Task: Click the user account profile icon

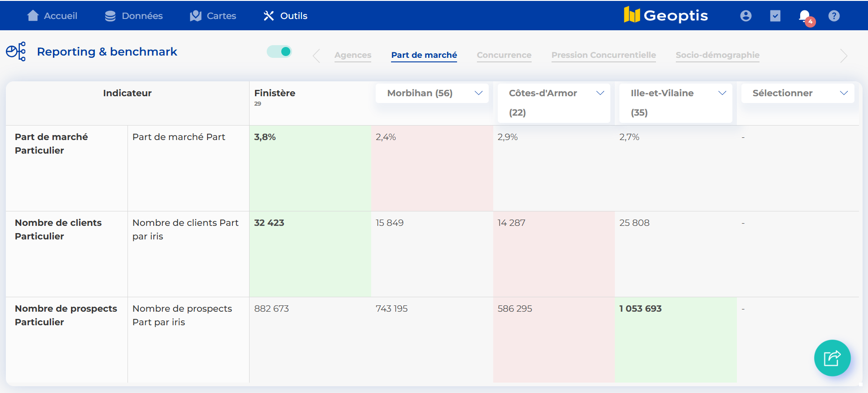Action: (745, 16)
